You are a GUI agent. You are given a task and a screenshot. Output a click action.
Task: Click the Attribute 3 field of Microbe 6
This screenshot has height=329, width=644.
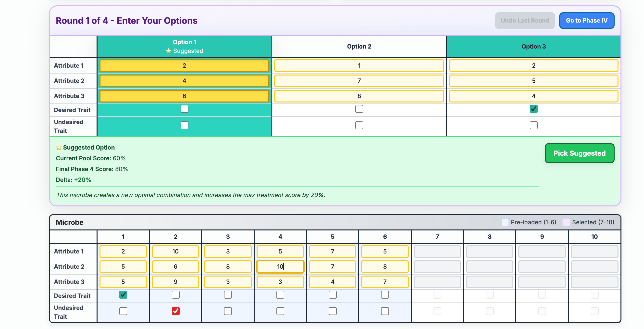[384, 282]
